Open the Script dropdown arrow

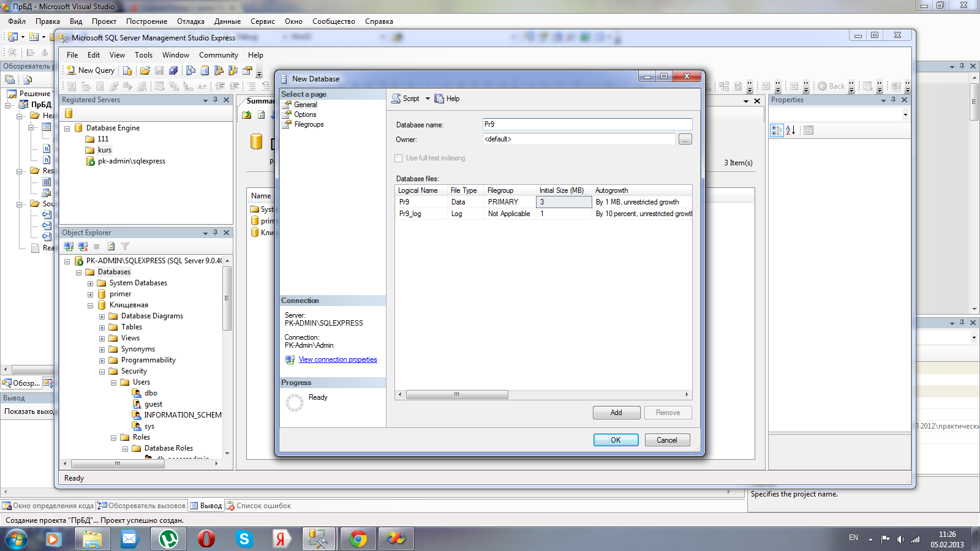point(428,99)
